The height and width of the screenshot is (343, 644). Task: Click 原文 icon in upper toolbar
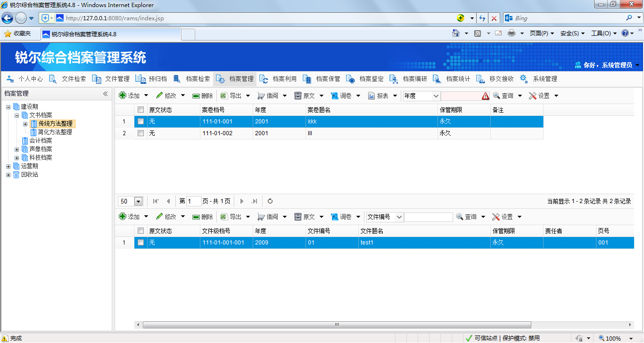(x=298, y=96)
